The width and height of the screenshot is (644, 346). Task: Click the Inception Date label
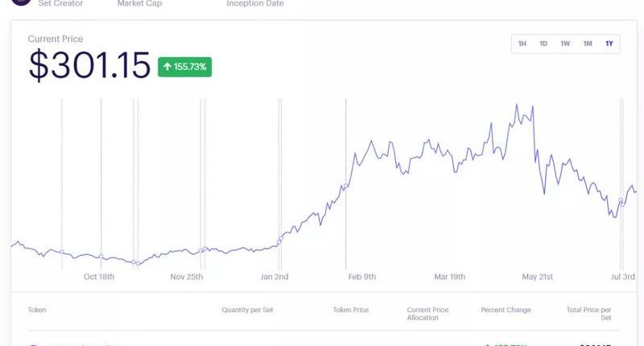tap(254, 3)
